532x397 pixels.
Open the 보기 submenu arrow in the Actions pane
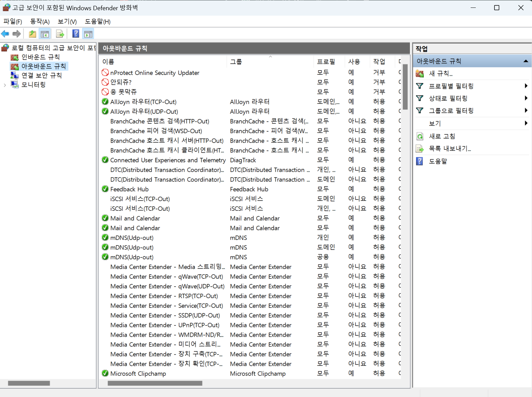coord(526,123)
